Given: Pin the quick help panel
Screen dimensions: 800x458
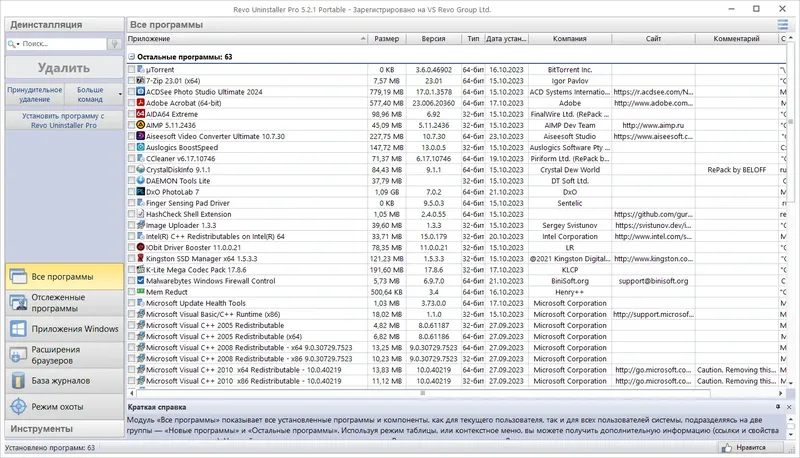Looking at the screenshot, I should pos(778,407).
